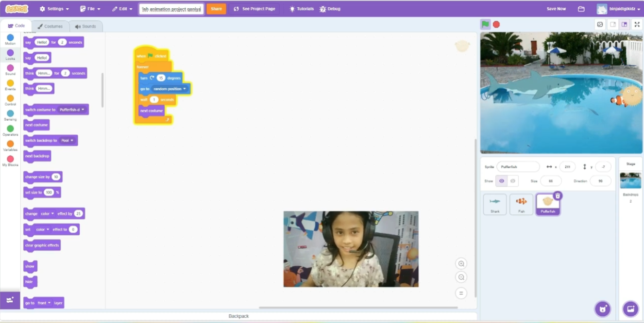Click the sprite Size field

coord(551,181)
